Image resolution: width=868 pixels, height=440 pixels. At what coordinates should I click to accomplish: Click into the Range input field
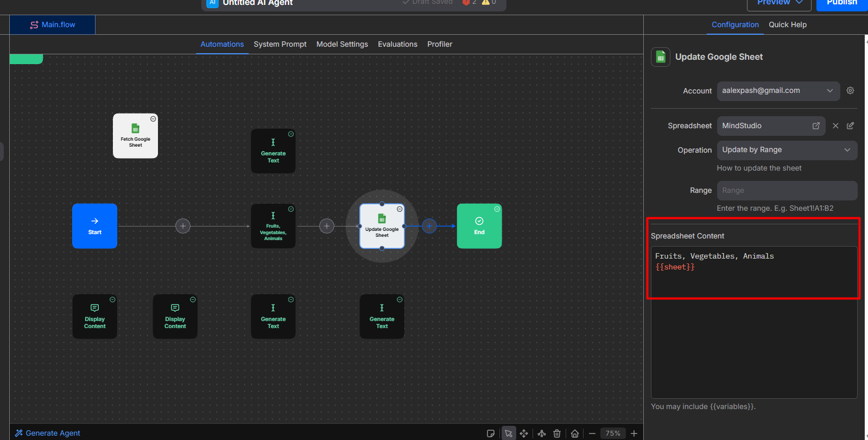pyautogui.click(x=787, y=191)
